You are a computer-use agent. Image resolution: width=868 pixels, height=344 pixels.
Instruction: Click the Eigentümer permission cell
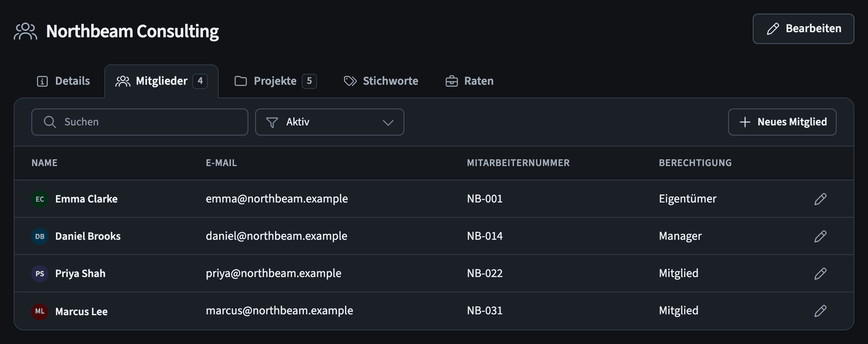point(687,199)
